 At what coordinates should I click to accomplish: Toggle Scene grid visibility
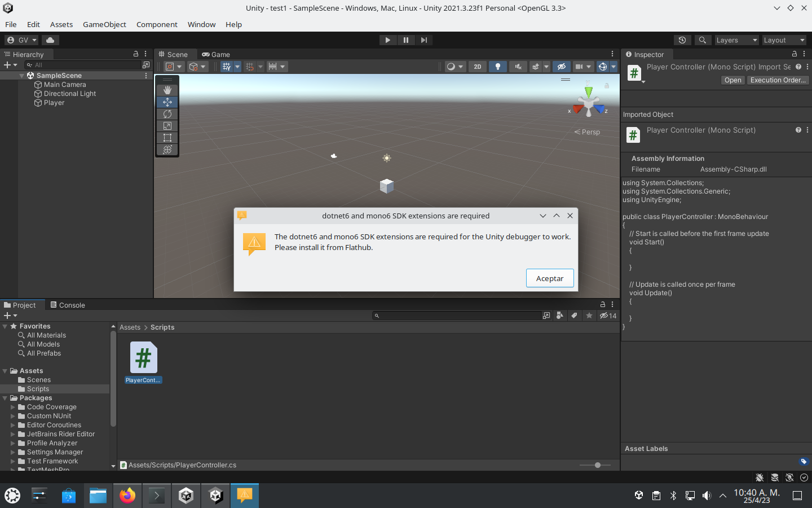tap(227, 67)
